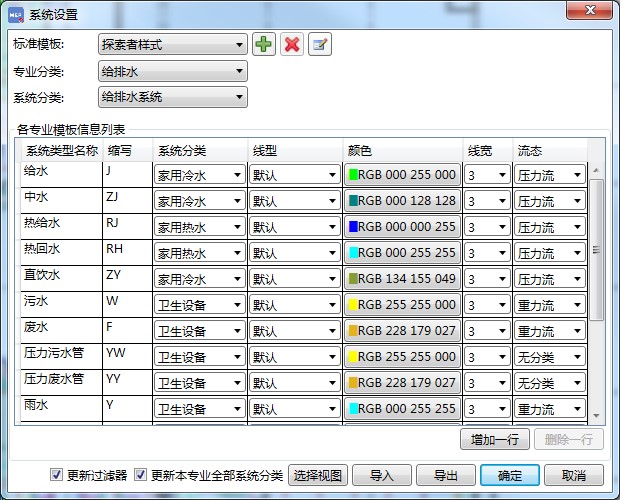Click the table vertical scrollbar down arrow

pos(596,414)
